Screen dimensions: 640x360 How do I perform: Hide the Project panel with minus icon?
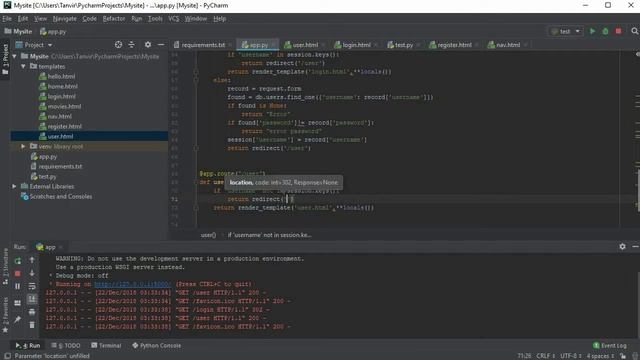point(161,44)
